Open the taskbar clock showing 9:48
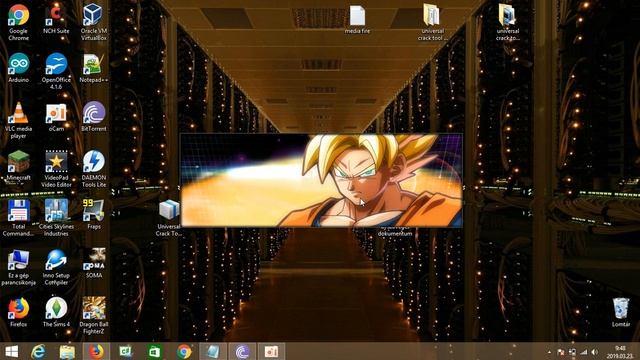 [x=620, y=352]
